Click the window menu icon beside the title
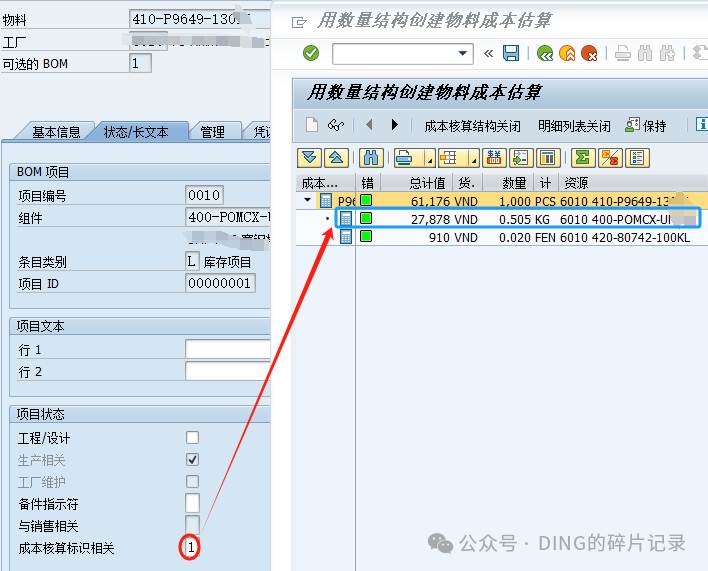 pos(299,22)
